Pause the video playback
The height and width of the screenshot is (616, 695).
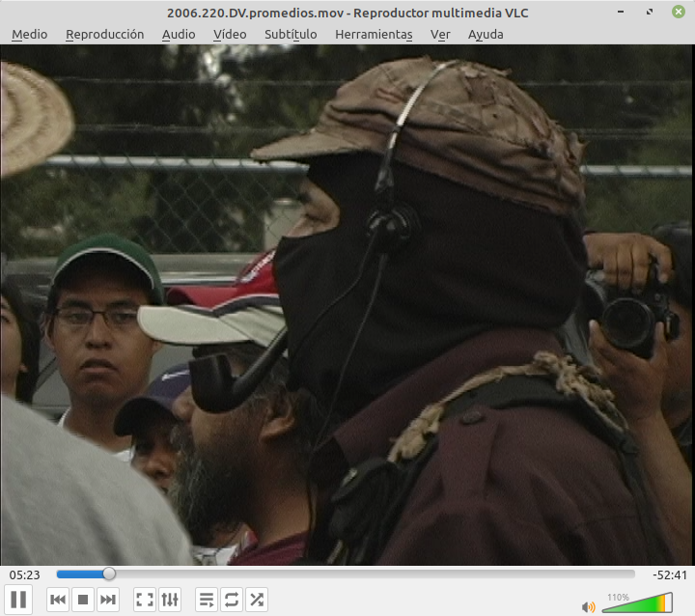pyautogui.click(x=19, y=600)
